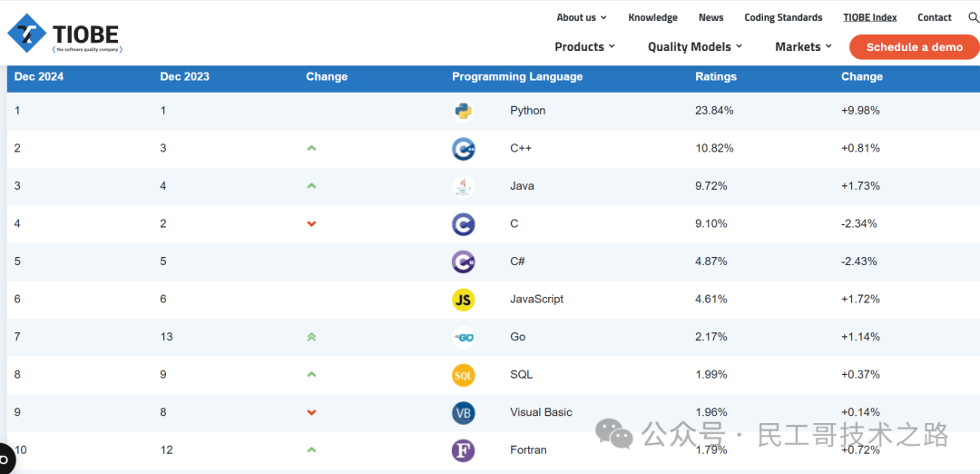Click red down arrow in C row
The width and height of the screenshot is (980, 474).
(x=311, y=224)
